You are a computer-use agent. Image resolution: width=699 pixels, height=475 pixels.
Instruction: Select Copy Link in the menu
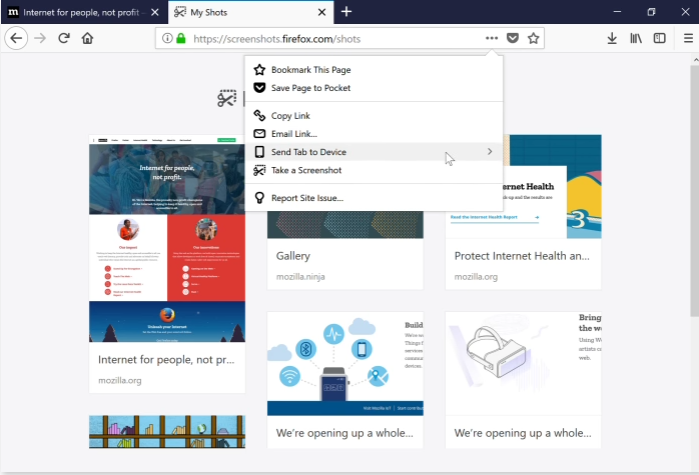point(290,116)
